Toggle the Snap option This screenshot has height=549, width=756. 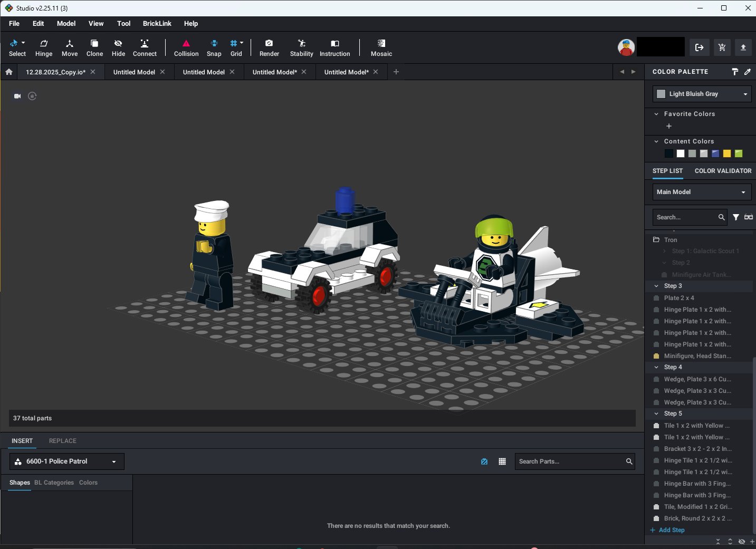(x=214, y=47)
